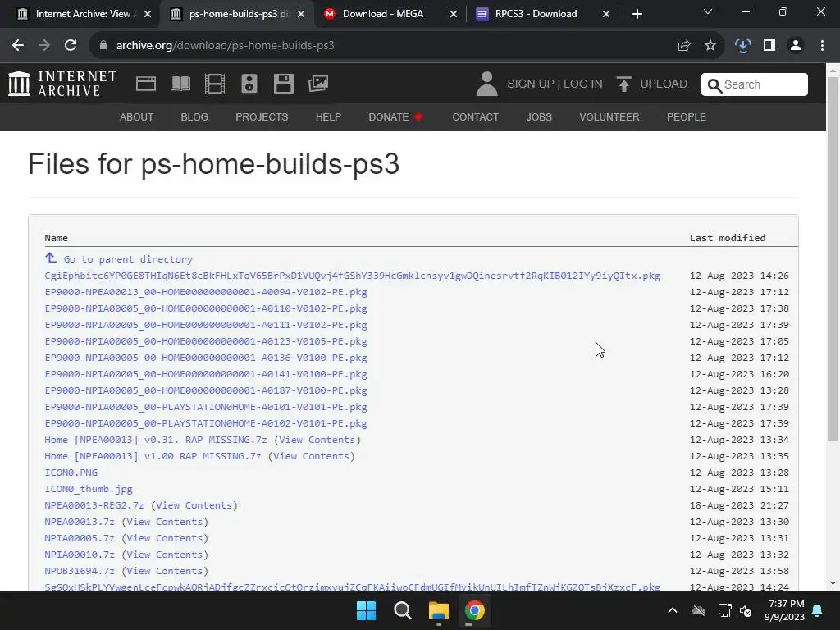View Contents of Home v1.00 RAP MISSING.7z
The image size is (840, 630).
pyautogui.click(x=311, y=456)
